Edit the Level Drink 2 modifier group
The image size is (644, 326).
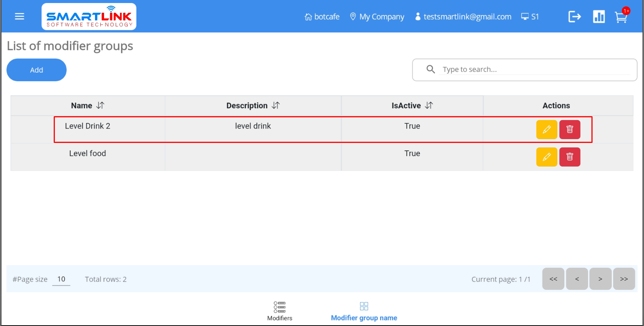coord(546,129)
